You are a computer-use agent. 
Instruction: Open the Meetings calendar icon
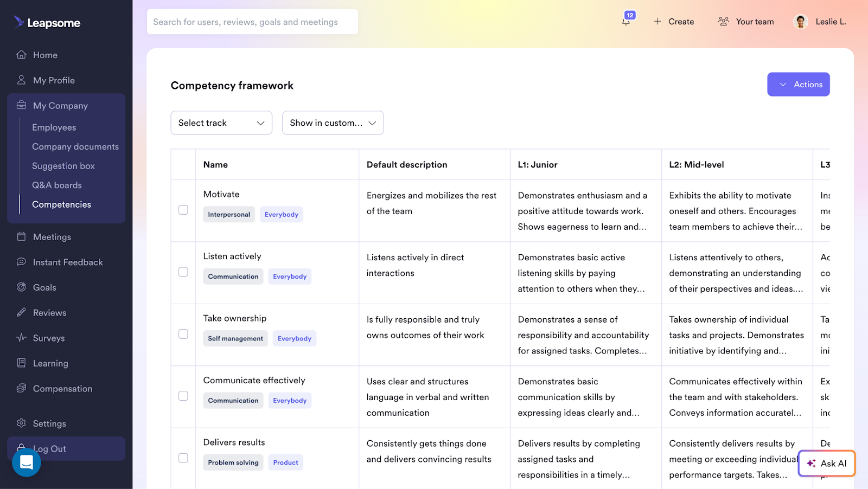[21, 237]
